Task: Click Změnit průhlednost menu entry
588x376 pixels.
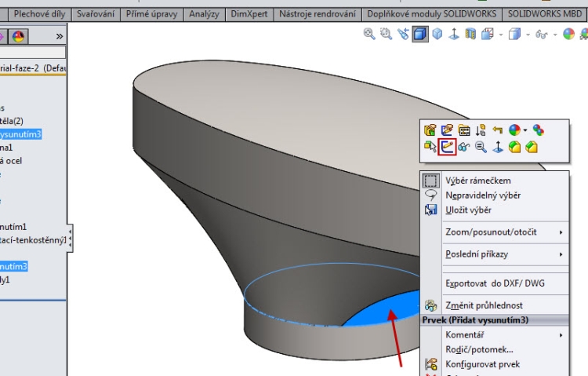Action: (495, 305)
